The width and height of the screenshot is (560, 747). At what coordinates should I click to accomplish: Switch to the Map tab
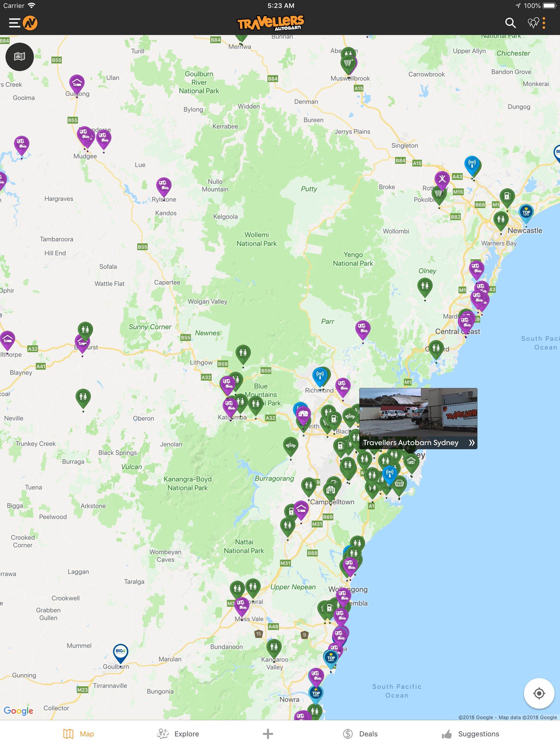78,734
